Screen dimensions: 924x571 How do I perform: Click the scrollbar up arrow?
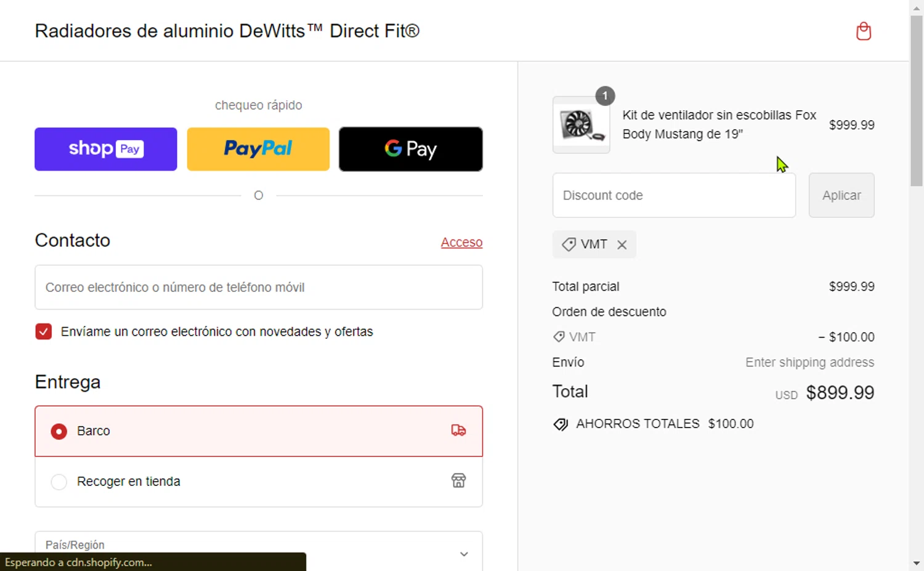(917, 7)
